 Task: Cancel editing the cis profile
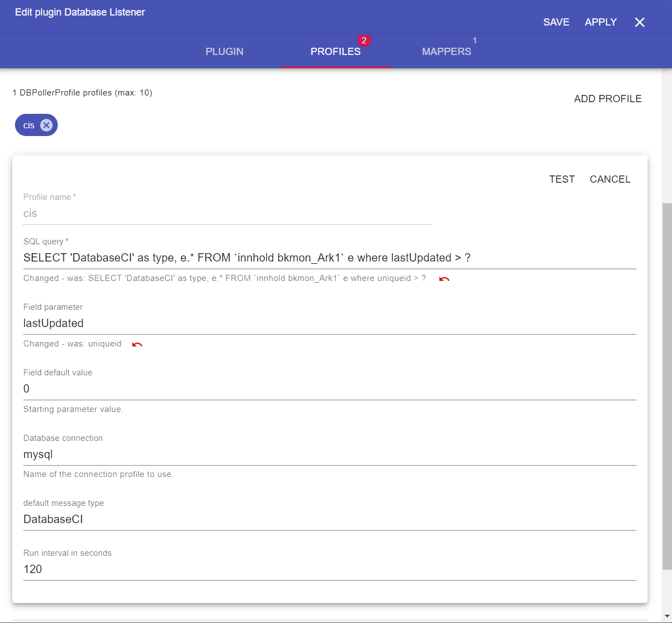pos(610,179)
